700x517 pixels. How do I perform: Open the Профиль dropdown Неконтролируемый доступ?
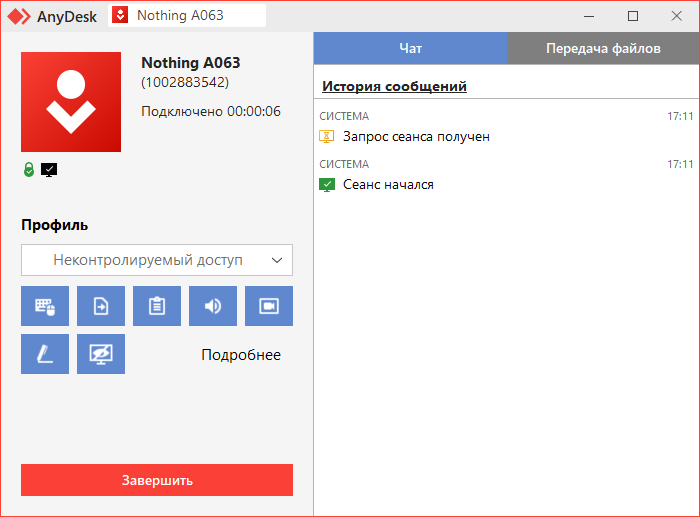pyautogui.click(x=157, y=260)
